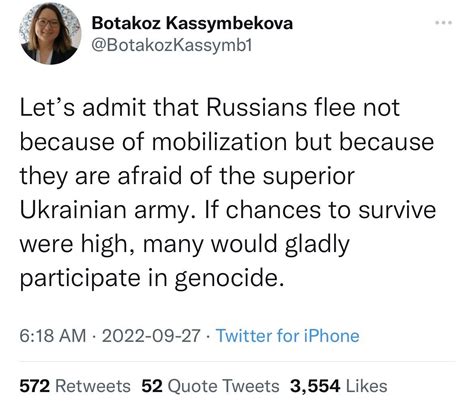
Task: Click the tweet's first line "Let's admit that"
Action: point(110,107)
